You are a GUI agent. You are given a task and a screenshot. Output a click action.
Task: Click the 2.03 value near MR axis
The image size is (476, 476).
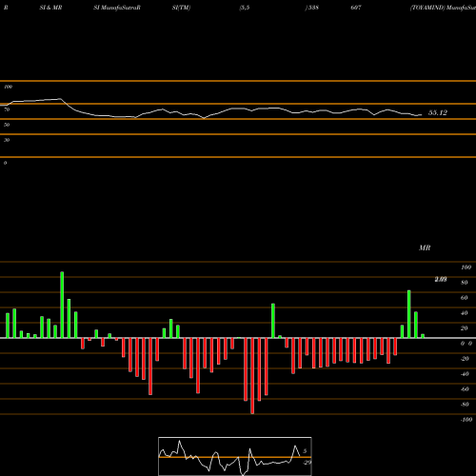[x=441, y=279]
